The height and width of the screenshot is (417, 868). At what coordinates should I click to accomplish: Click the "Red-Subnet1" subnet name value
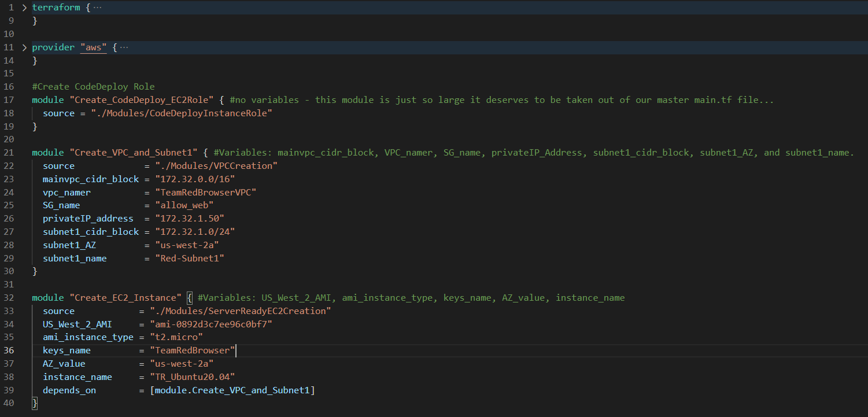point(190,258)
